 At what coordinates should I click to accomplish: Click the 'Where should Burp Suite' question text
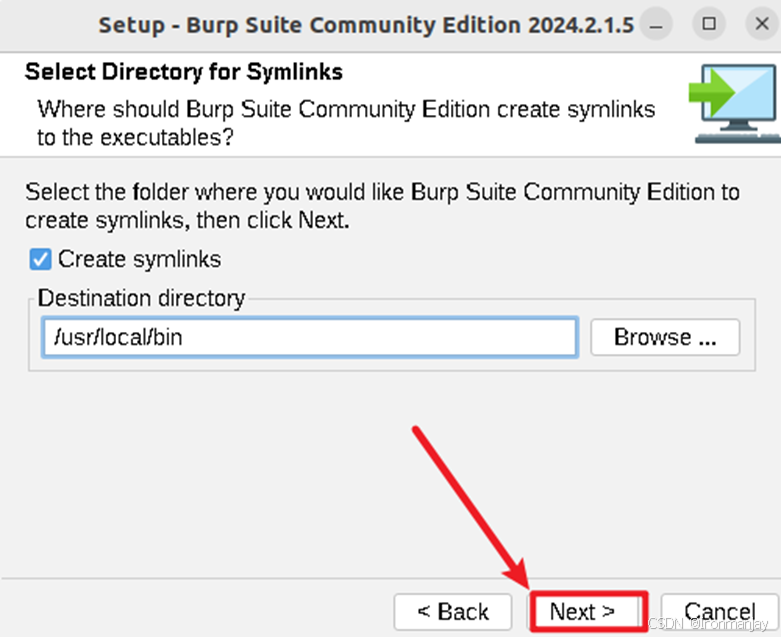[x=346, y=123]
